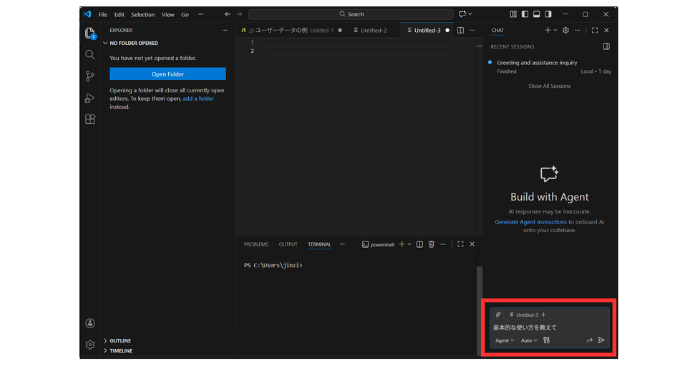Open the Edit menu

(119, 15)
